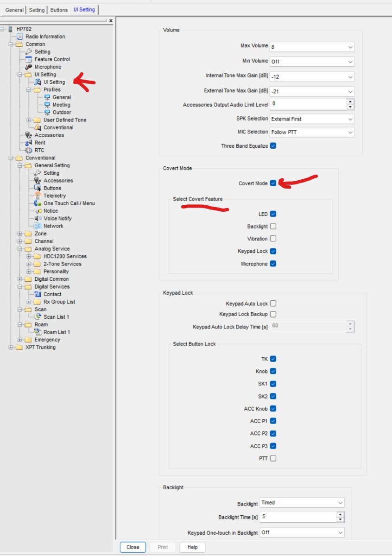Check the PTT button lock checkbox

tap(273, 458)
